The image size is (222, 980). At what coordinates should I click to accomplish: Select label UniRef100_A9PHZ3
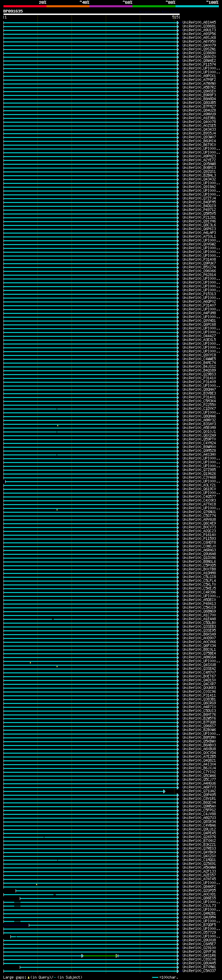pos(199,156)
